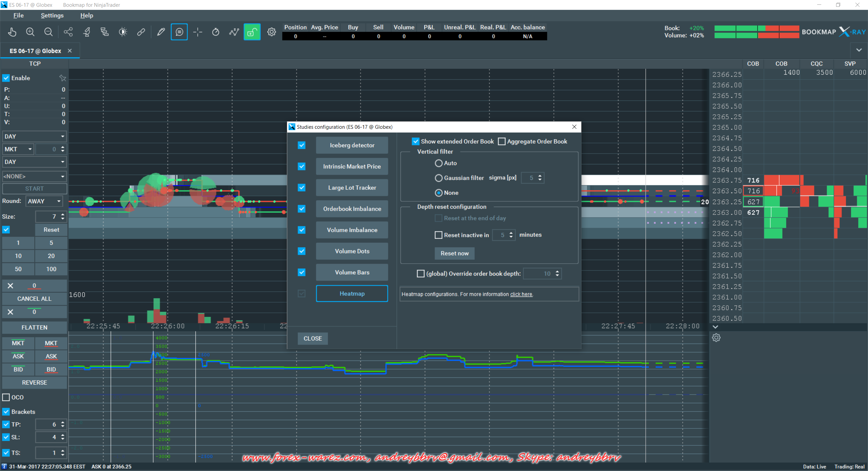Select the ES 06-17 @ Globex tab
Screen dimensions: 868x471
click(x=35, y=51)
